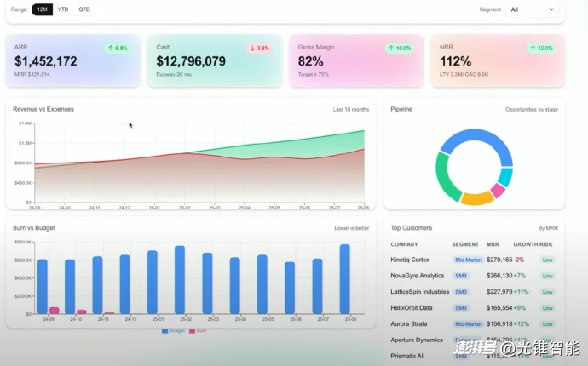
Task: Switch range to YTD
Action: click(63, 9)
